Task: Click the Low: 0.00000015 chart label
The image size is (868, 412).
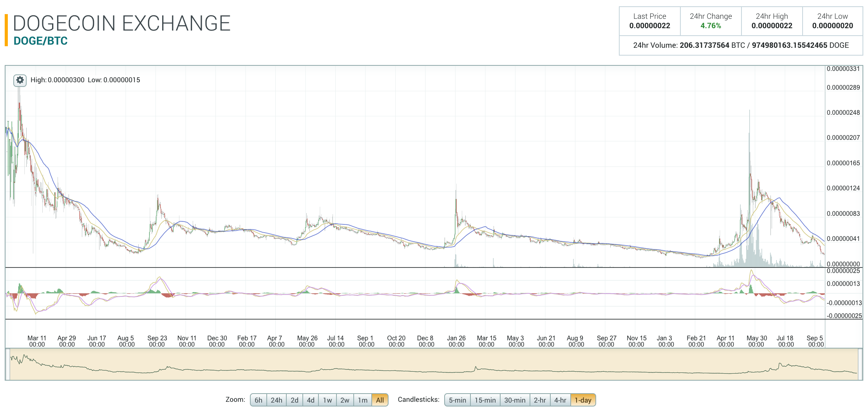Action: coord(114,80)
